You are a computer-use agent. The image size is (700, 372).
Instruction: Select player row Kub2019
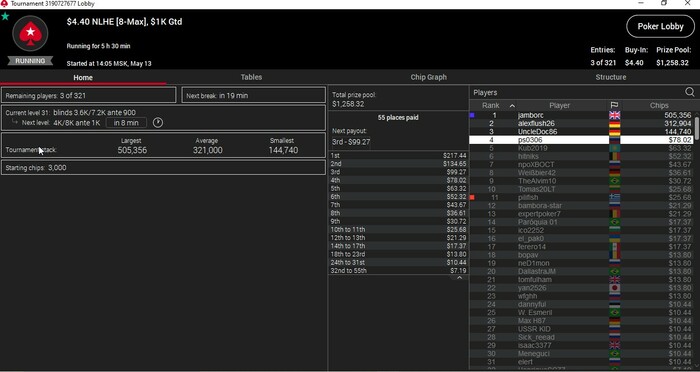(x=581, y=148)
